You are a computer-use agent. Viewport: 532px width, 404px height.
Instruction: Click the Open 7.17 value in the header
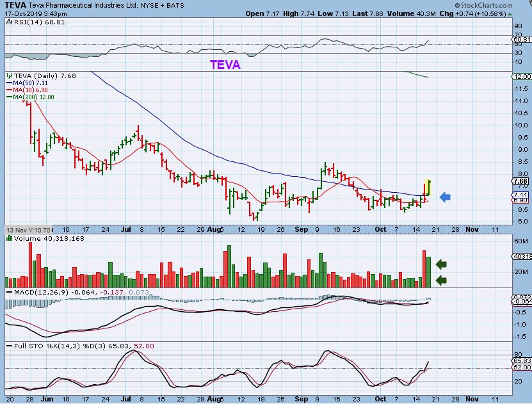(x=262, y=14)
